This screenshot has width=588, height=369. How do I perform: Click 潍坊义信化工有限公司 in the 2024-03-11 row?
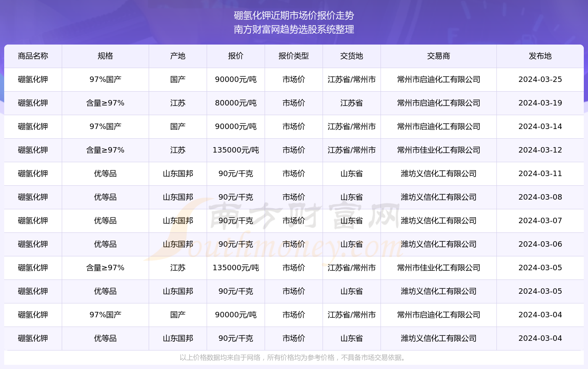[438, 174]
